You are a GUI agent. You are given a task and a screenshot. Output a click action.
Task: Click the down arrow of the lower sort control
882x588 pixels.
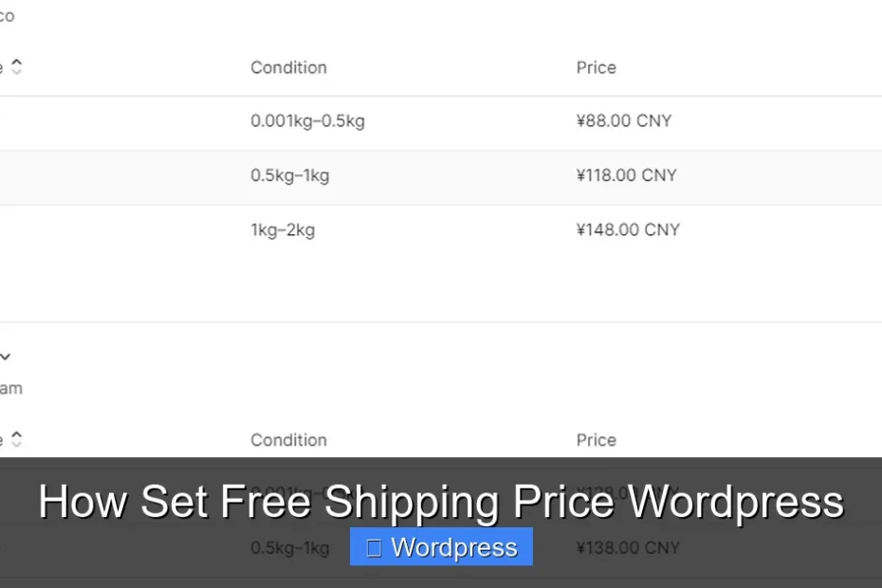(x=16, y=443)
